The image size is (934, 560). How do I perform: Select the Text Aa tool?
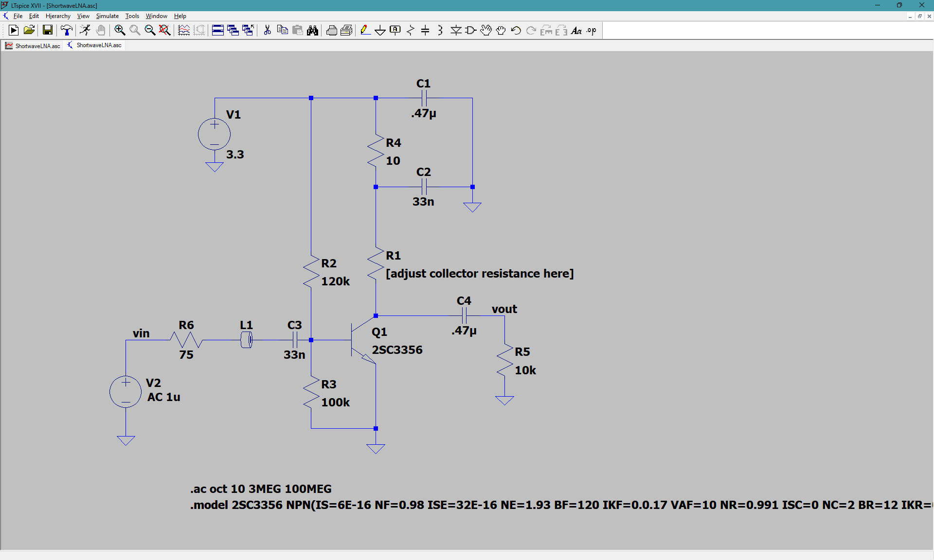(576, 31)
